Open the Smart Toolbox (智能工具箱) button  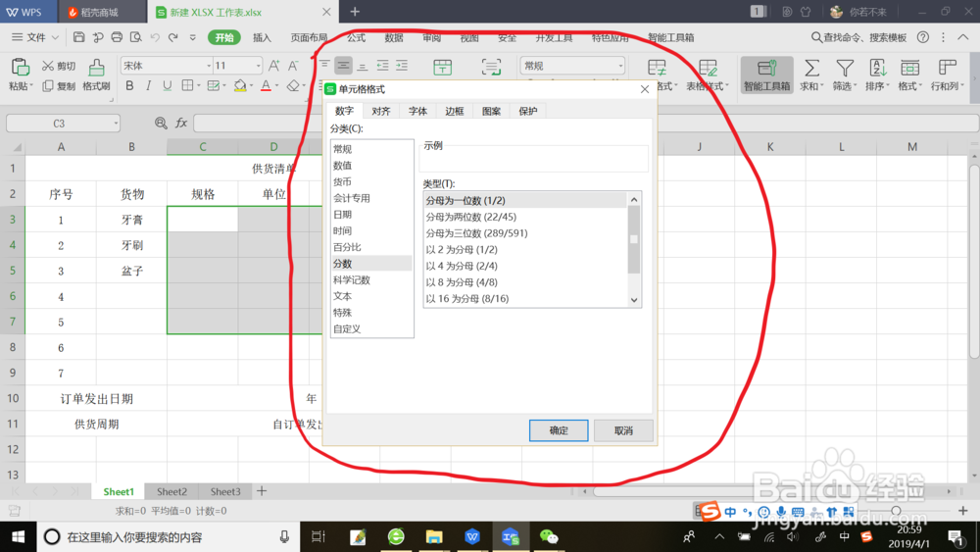pos(767,75)
